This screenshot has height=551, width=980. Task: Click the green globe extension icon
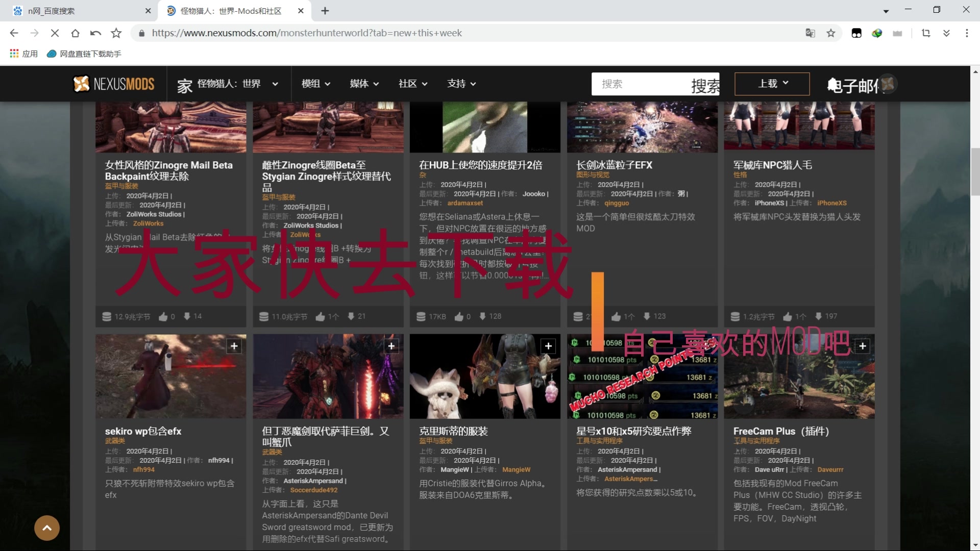click(x=877, y=33)
